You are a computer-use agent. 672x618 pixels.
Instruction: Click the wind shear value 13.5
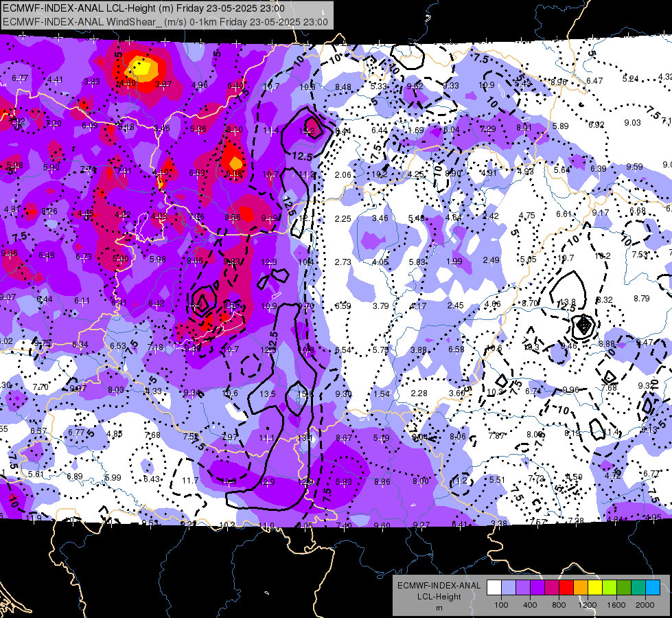pyautogui.click(x=268, y=393)
